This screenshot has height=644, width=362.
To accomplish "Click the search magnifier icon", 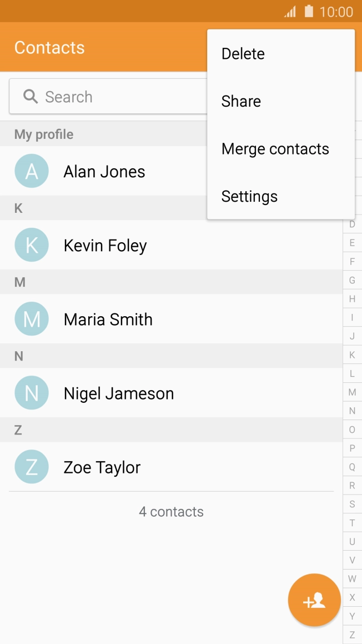I will [30, 96].
